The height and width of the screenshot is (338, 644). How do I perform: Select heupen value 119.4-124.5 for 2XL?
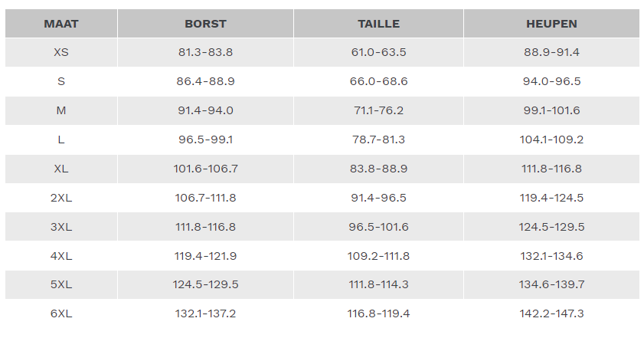click(x=551, y=198)
